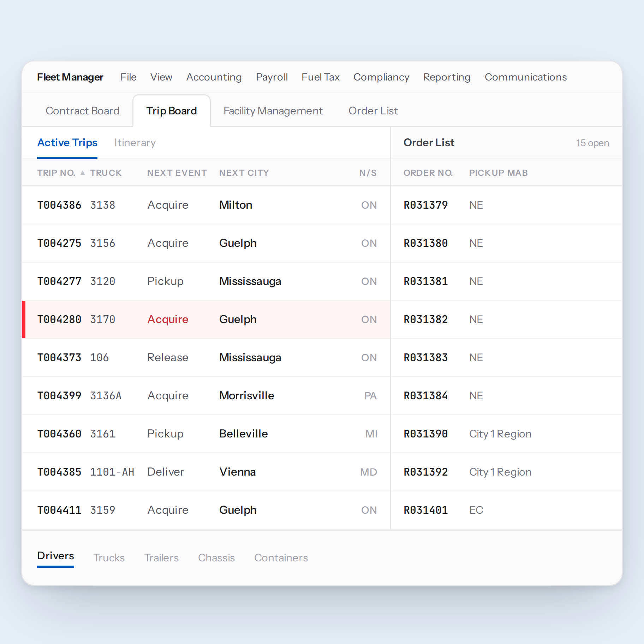644x644 pixels.
Task: Select the Trip Board tab
Action: [172, 111]
